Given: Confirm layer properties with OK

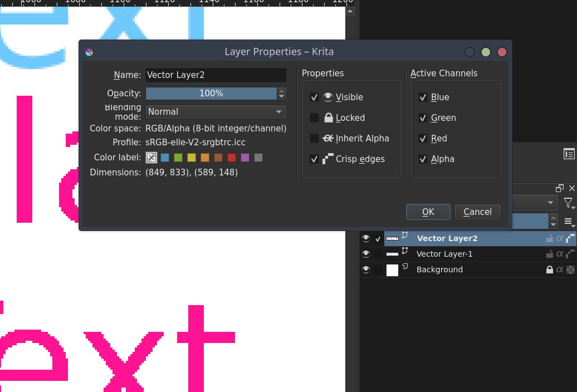Looking at the screenshot, I should click(x=428, y=212).
